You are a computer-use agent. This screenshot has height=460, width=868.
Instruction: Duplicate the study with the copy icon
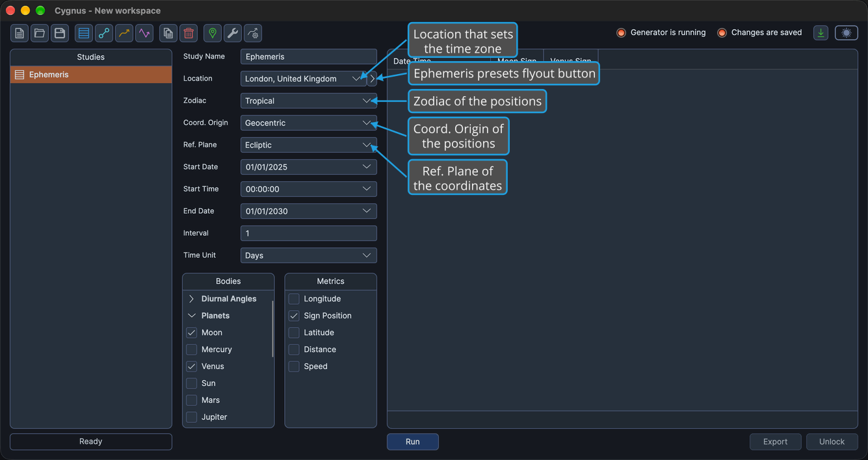pos(168,33)
